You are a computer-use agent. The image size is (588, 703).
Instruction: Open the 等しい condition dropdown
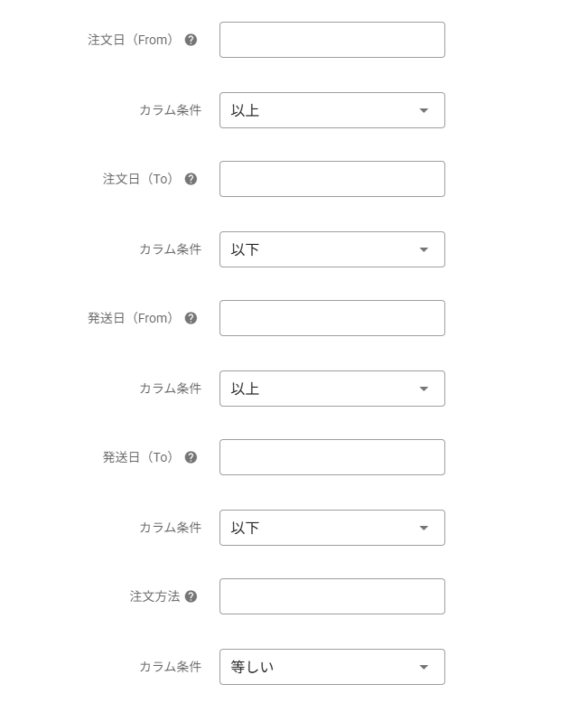[331, 667]
